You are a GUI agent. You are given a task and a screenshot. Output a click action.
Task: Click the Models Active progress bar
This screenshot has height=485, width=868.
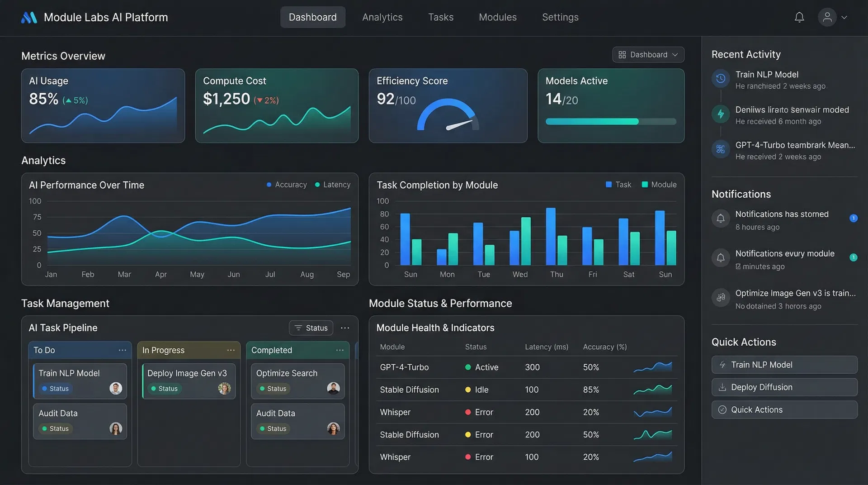pyautogui.click(x=610, y=121)
